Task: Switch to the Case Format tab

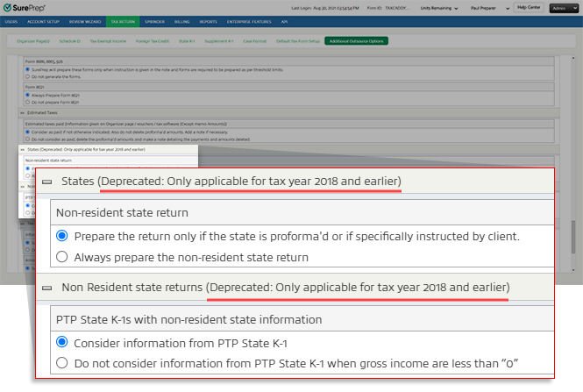Action: [255, 41]
